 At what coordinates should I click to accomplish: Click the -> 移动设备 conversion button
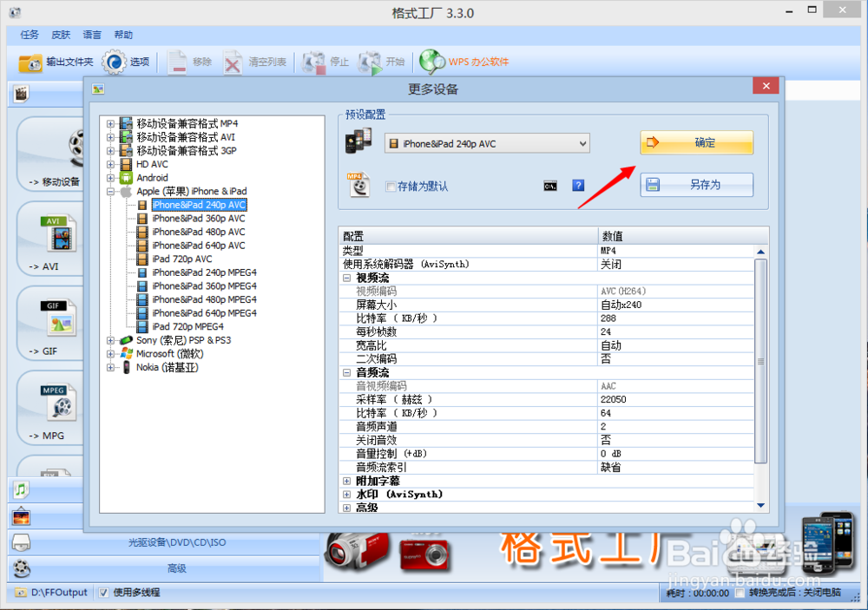tap(51, 154)
